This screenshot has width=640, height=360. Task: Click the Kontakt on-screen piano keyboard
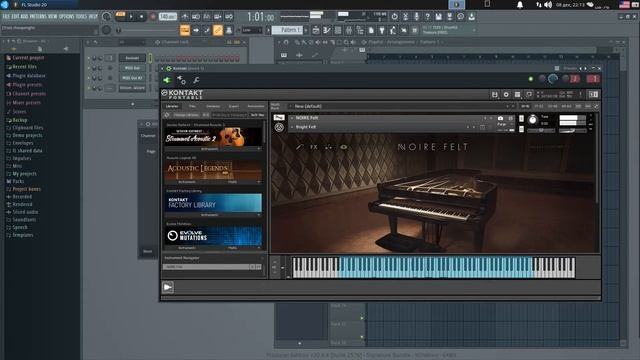(433, 267)
